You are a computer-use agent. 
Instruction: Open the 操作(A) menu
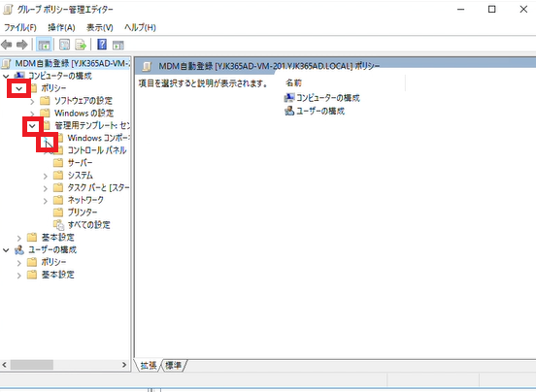(x=61, y=27)
